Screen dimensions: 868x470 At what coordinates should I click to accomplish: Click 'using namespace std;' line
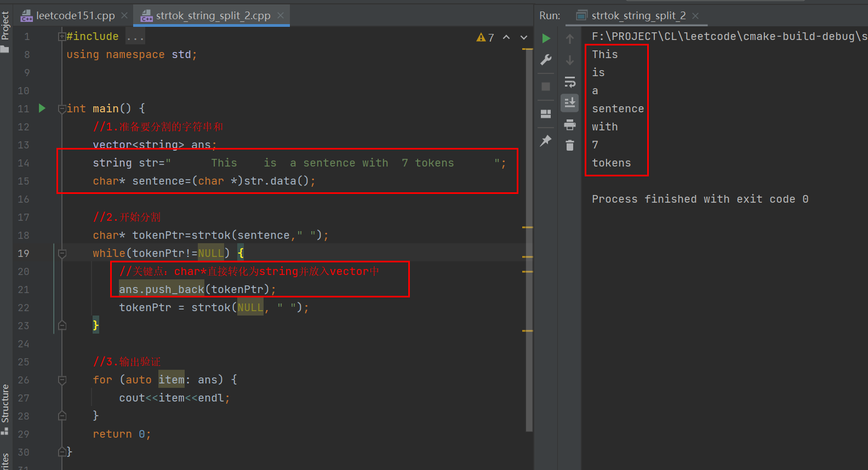pos(132,54)
